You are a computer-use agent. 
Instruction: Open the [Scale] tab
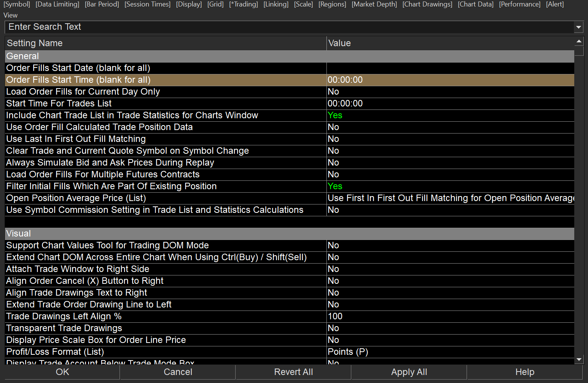[x=304, y=4]
